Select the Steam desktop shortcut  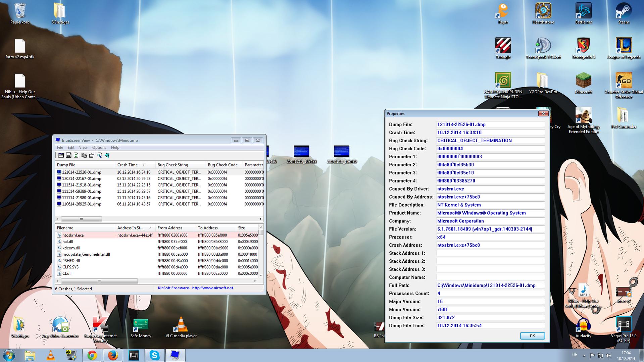[624, 13]
